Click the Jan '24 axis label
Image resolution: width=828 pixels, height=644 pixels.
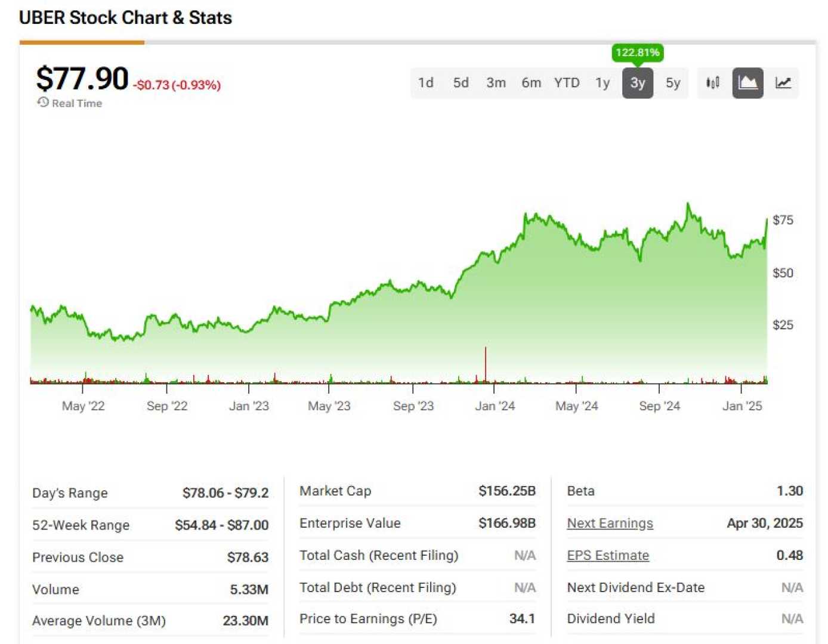tap(495, 406)
